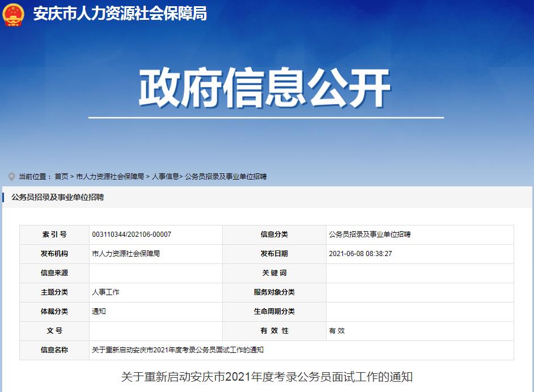Click the 安庆市人力资源社会保障局 site title
This screenshot has width=534, height=392.
click(120, 14)
